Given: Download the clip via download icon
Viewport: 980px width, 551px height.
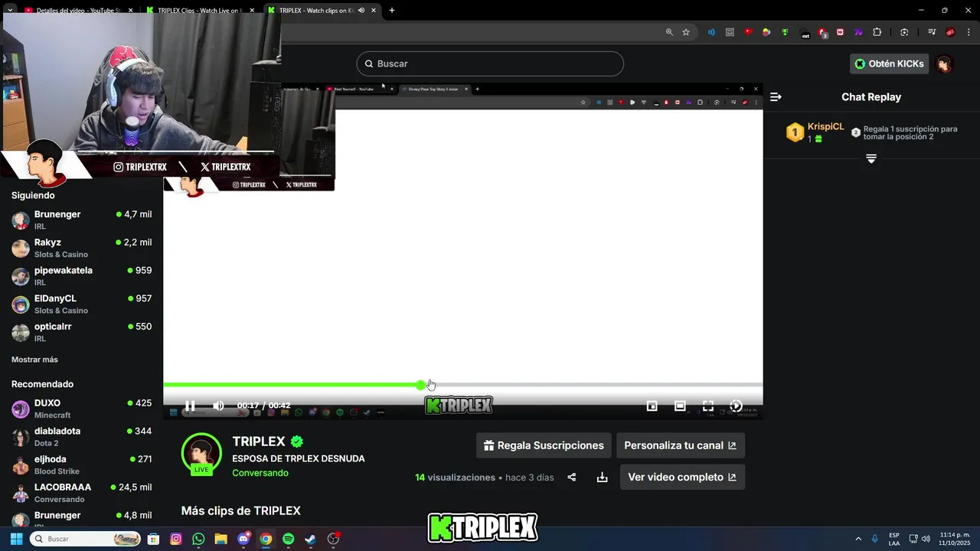Looking at the screenshot, I should point(602,478).
